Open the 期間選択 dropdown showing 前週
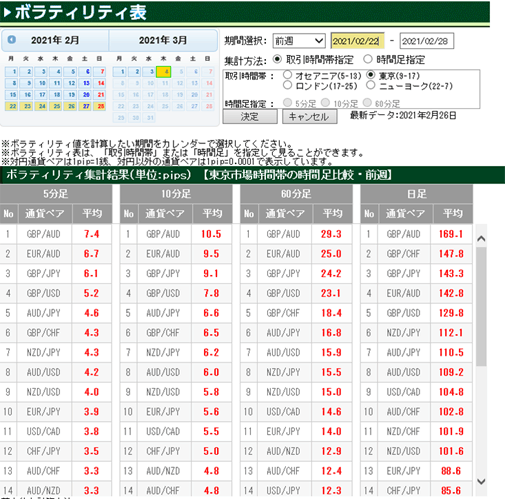Viewport: 505px width, 499px height. point(299,41)
